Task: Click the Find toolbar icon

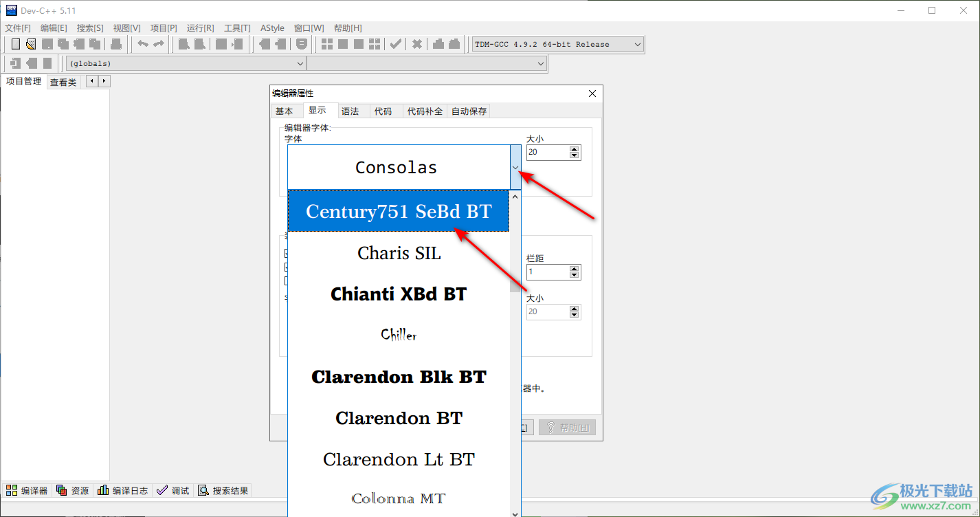Action: tap(183, 44)
